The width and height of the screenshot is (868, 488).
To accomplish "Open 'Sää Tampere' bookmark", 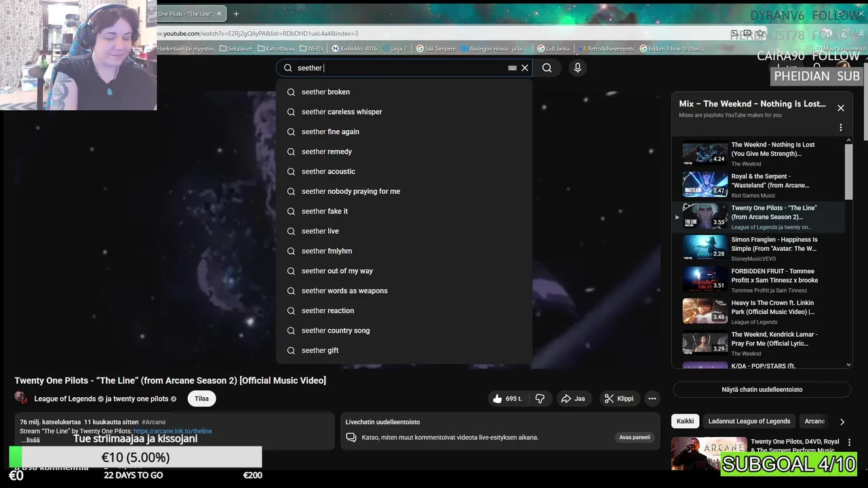I will coord(436,49).
